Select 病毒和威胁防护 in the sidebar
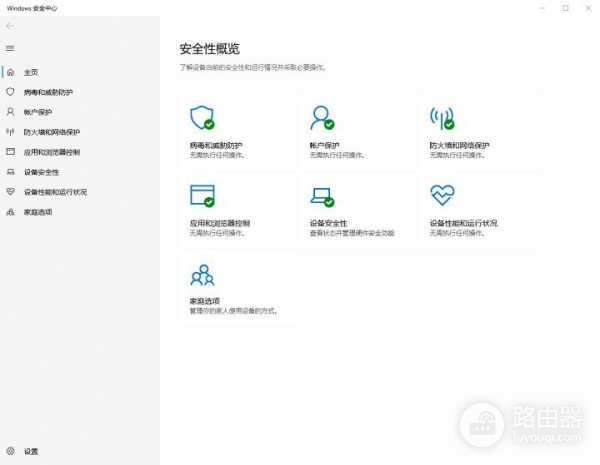The height and width of the screenshot is (465, 600). click(x=48, y=92)
